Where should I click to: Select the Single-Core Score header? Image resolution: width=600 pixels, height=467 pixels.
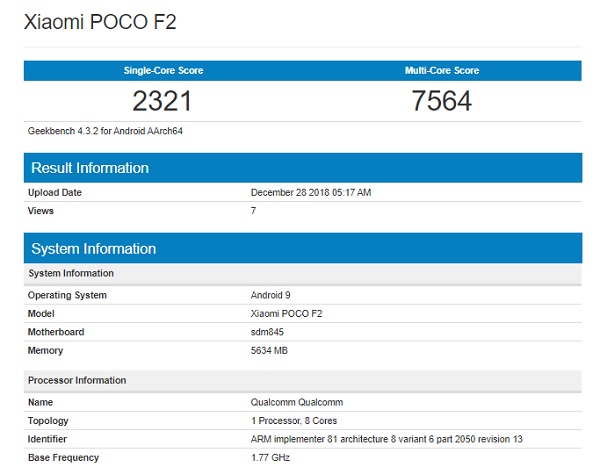coord(163,70)
